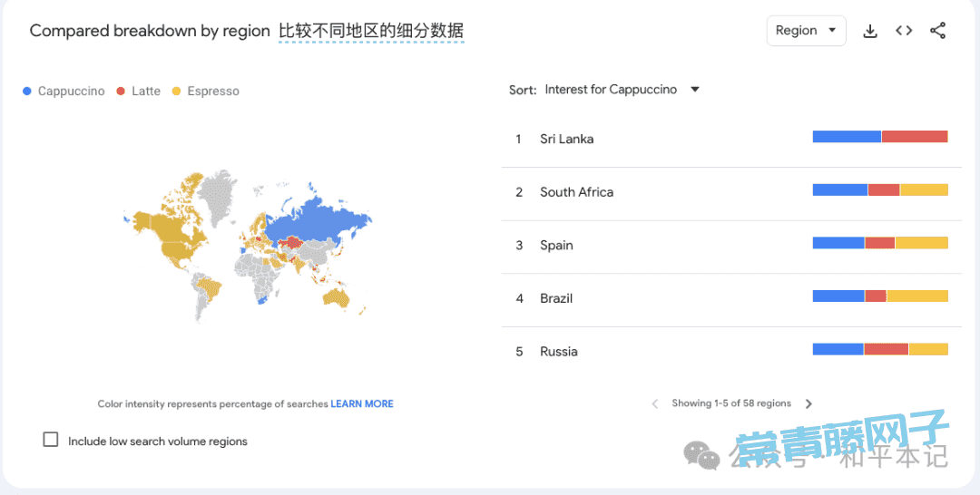The width and height of the screenshot is (980, 495).
Task: Download the region breakdown data
Action: (869, 31)
